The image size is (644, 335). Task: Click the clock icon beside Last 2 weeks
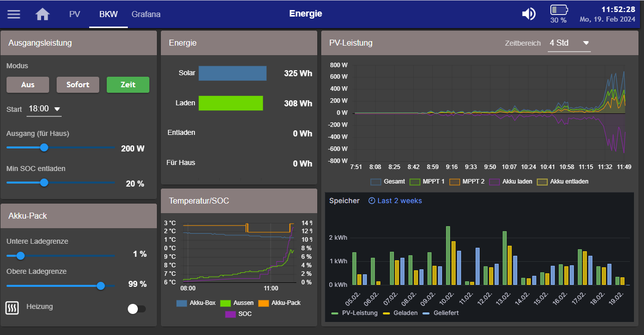pos(372,201)
